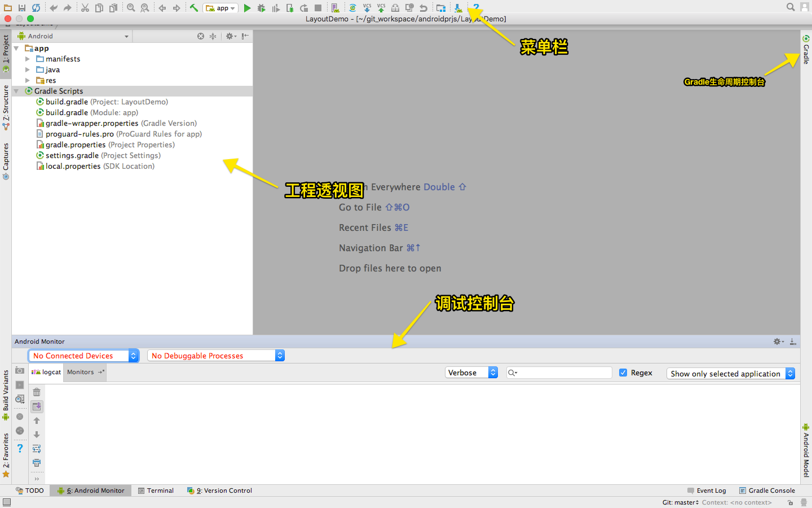The height and width of the screenshot is (508, 812).
Task: Expand the java folder
Action: (27, 70)
